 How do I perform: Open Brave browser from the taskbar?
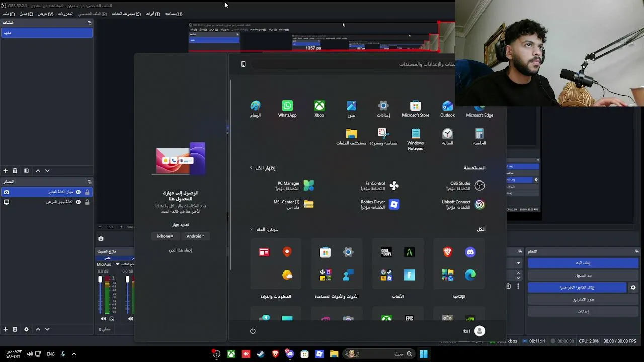275,354
